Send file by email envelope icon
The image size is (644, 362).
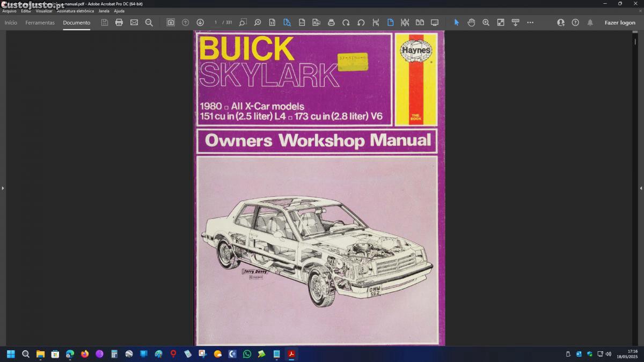[x=134, y=23]
